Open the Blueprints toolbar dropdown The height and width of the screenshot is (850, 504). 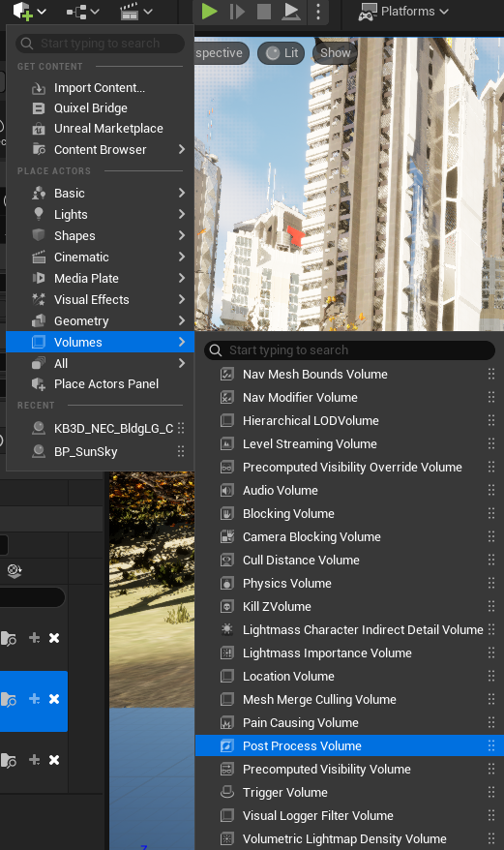pos(82,12)
